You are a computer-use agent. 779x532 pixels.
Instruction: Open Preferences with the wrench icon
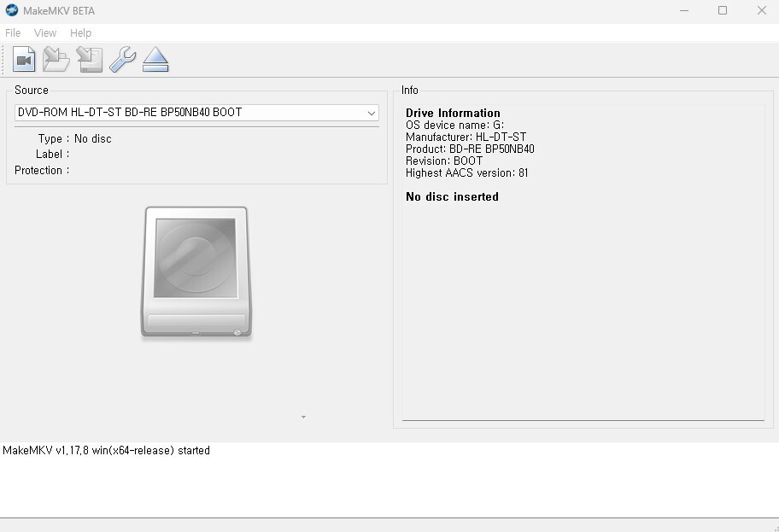pos(122,60)
